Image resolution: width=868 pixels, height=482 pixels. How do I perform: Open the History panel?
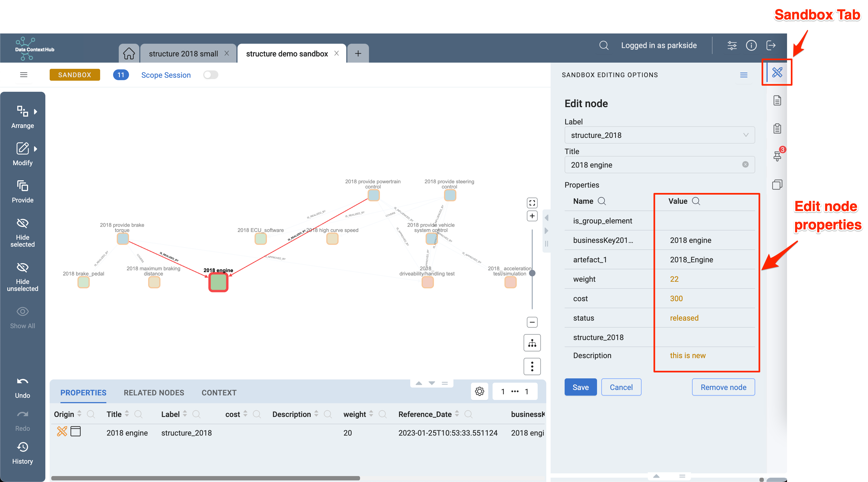23,454
